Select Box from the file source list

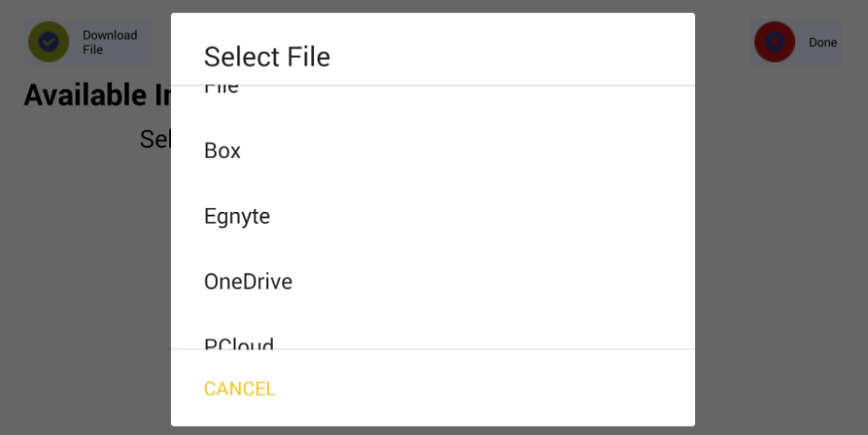tap(433, 150)
